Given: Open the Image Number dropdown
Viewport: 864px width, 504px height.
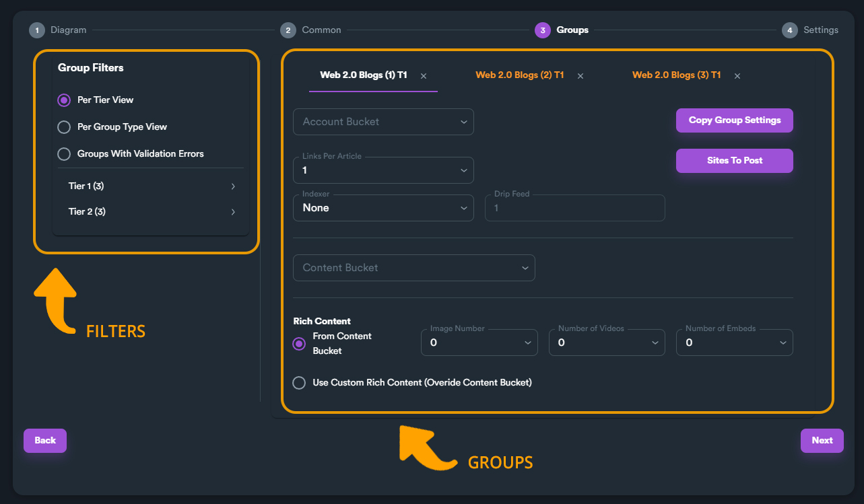Looking at the screenshot, I should click(x=479, y=343).
